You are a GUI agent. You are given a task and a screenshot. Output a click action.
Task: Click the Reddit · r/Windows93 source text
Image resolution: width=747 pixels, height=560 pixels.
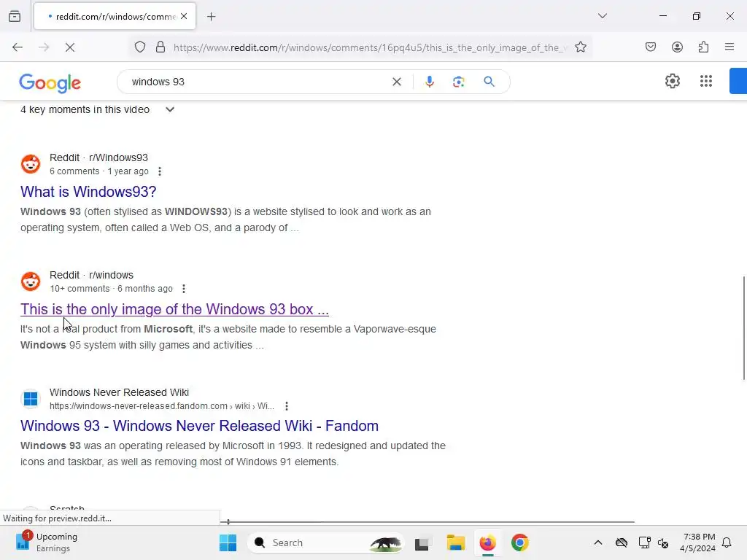point(98,157)
